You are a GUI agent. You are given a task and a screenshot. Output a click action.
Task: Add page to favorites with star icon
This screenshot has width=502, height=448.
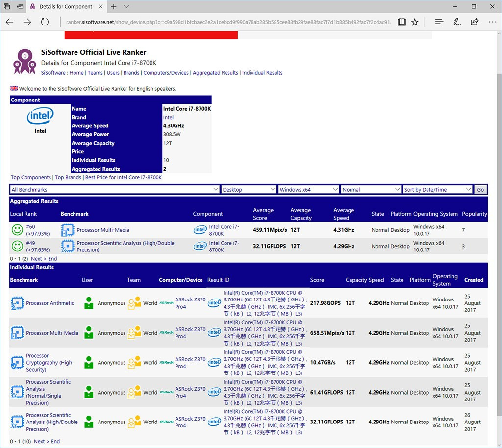click(415, 22)
